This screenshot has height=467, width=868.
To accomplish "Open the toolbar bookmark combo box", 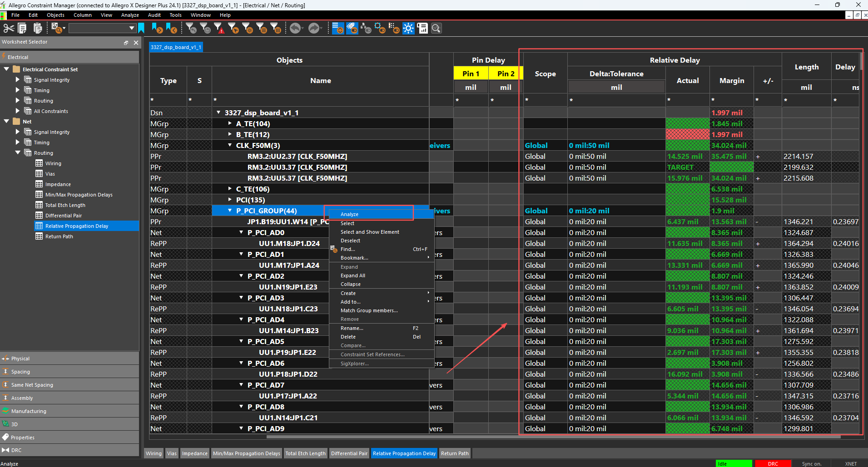I will tap(131, 29).
